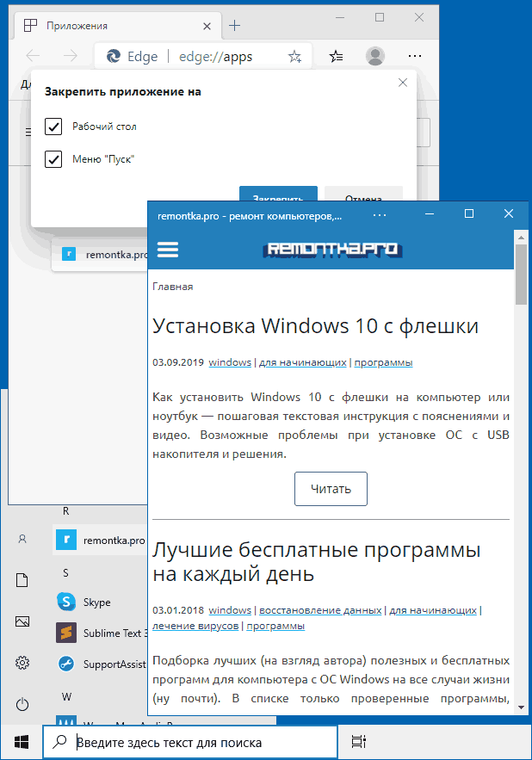Close the Приложения tab
Screen dimensions: 532x760
[x=207, y=26]
